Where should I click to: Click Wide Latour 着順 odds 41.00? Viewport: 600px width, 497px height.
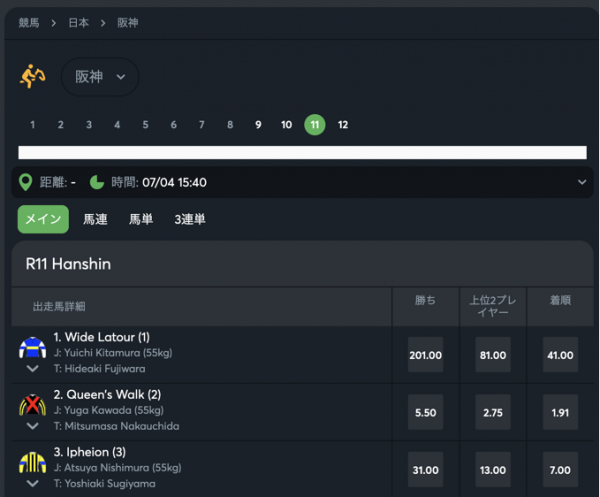(x=560, y=355)
